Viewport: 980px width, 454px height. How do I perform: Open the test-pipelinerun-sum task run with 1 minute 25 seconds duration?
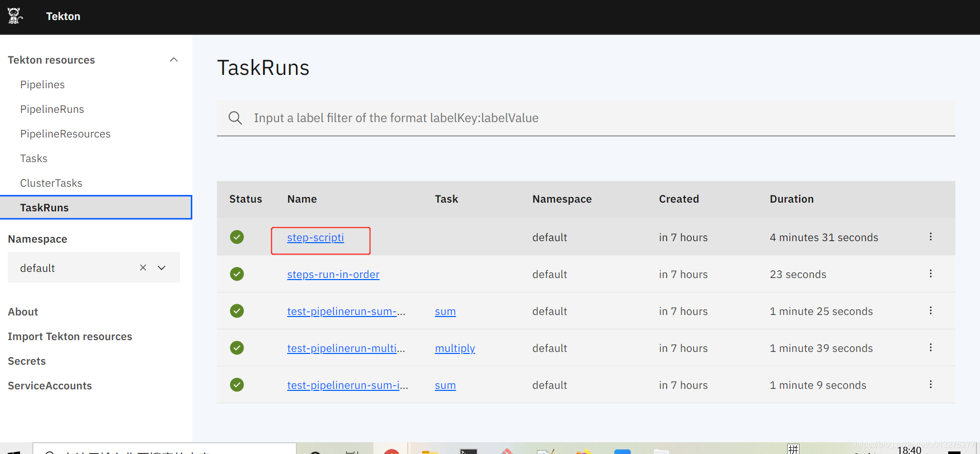click(x=346, y=311)
